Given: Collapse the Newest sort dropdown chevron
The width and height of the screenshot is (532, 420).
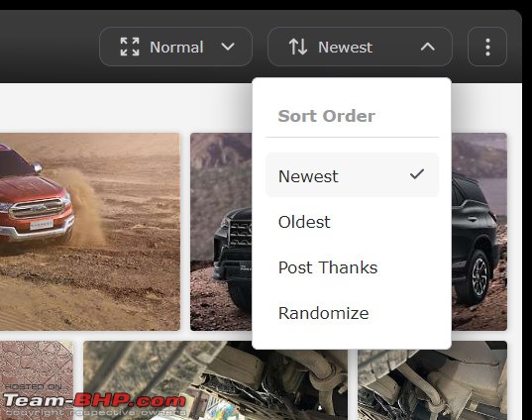Looking at the screenshot, I should 428,47.
